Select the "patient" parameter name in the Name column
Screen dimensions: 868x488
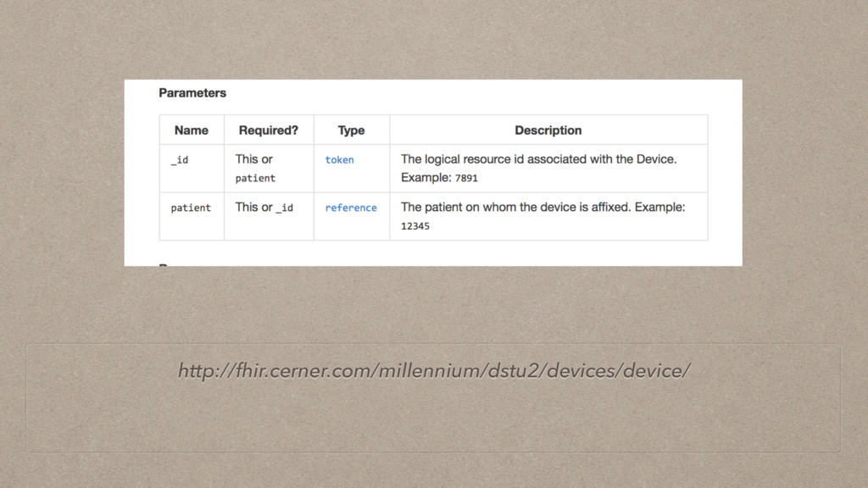[x=191, y=208]
